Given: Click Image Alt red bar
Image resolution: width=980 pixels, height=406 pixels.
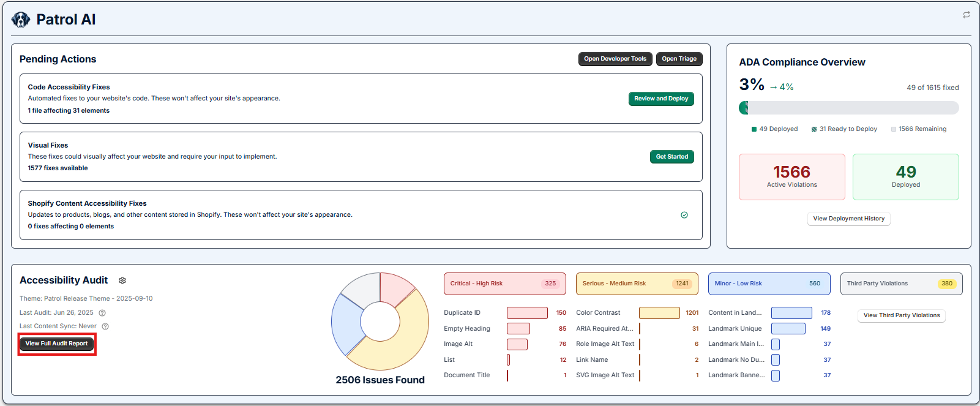Looking at the screenshot, I should pos(517,344).
